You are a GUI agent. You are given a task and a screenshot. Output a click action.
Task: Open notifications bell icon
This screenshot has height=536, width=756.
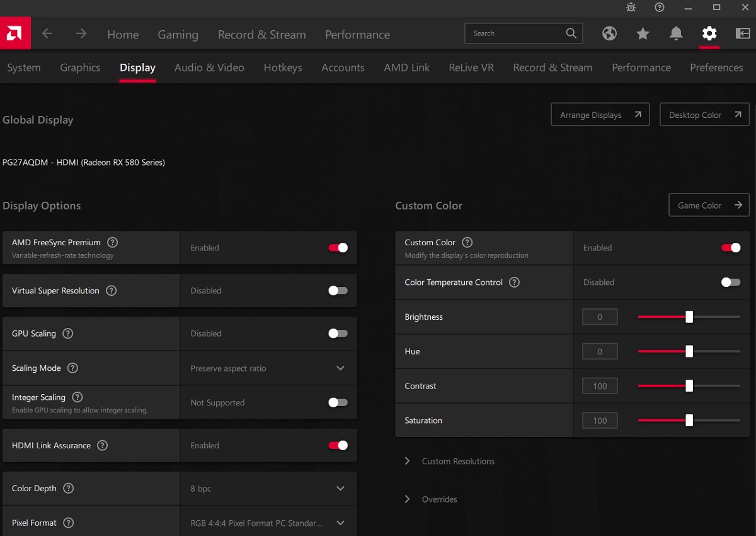[x=676, y=33]
